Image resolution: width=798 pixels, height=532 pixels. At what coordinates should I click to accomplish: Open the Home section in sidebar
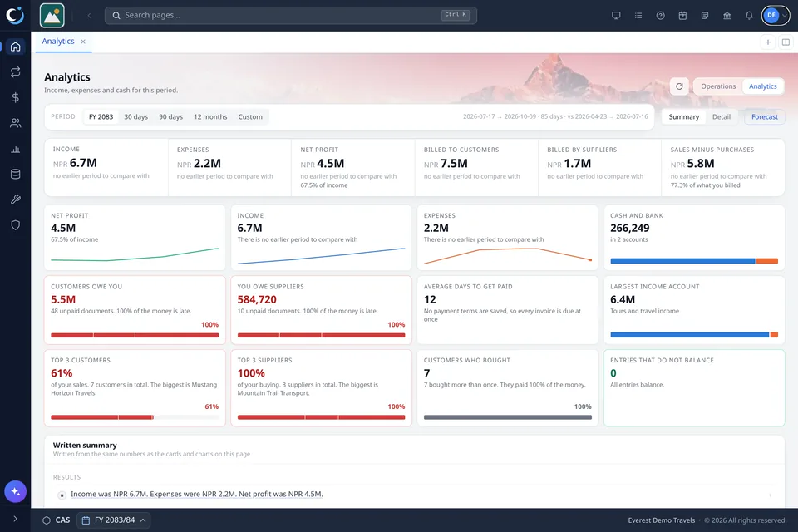[15, 47]
